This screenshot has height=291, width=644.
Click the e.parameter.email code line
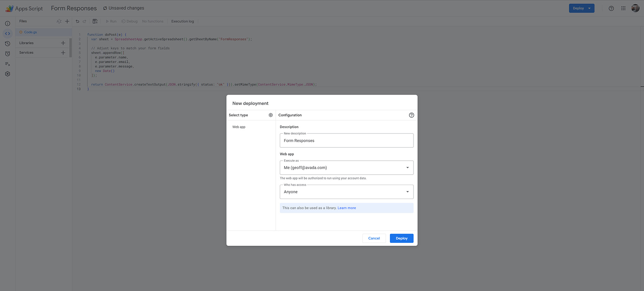112,62
